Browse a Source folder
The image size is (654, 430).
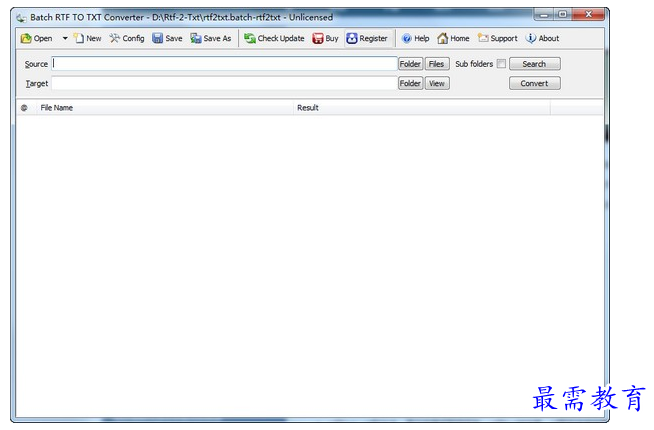410,64
